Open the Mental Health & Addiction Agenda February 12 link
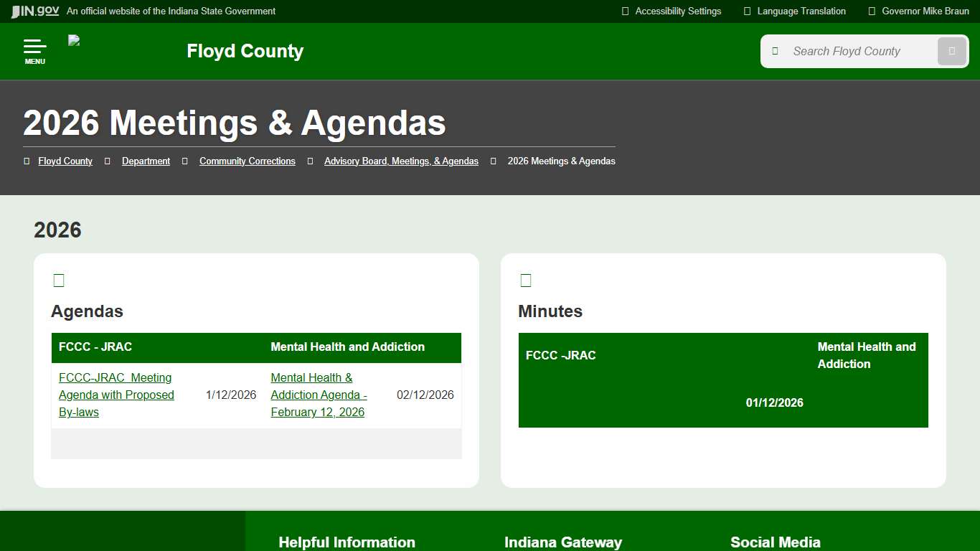Screen dimensions: 980x551 [318, 395]
